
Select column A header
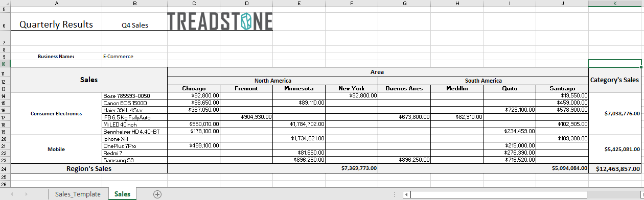point(56,3)
